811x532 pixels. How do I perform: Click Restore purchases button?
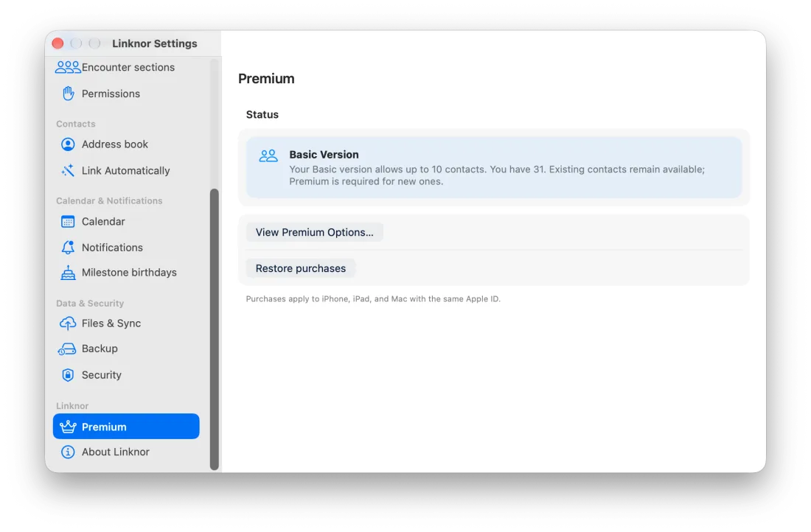click(x=301, y=269)
